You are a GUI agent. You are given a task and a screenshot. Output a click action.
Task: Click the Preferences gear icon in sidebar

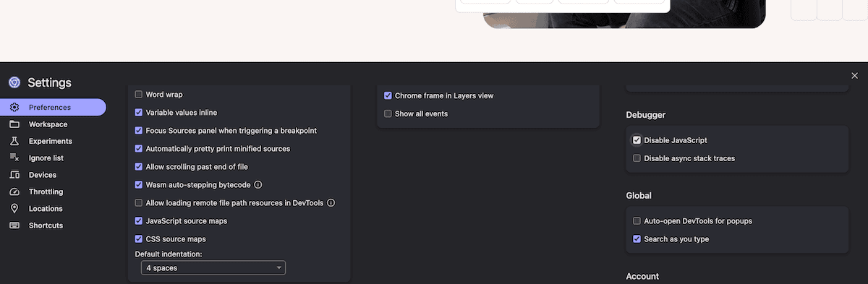(x=14, y=108)
